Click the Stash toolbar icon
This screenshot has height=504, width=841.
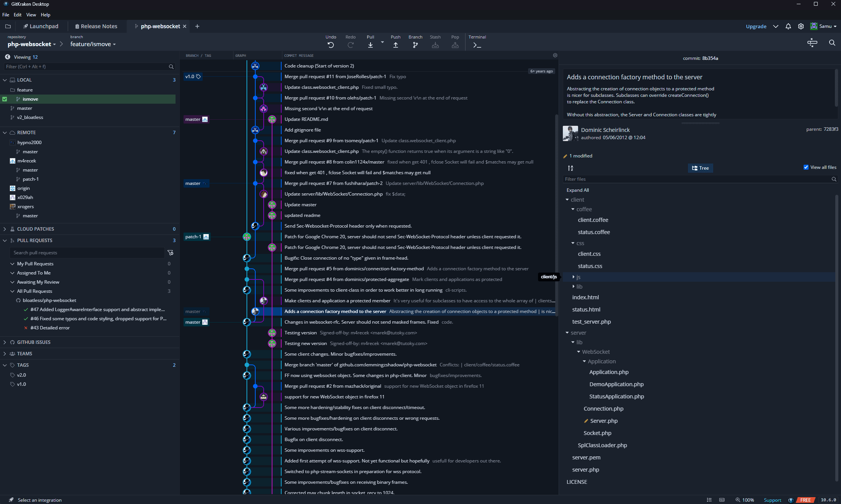coord(435,45)
